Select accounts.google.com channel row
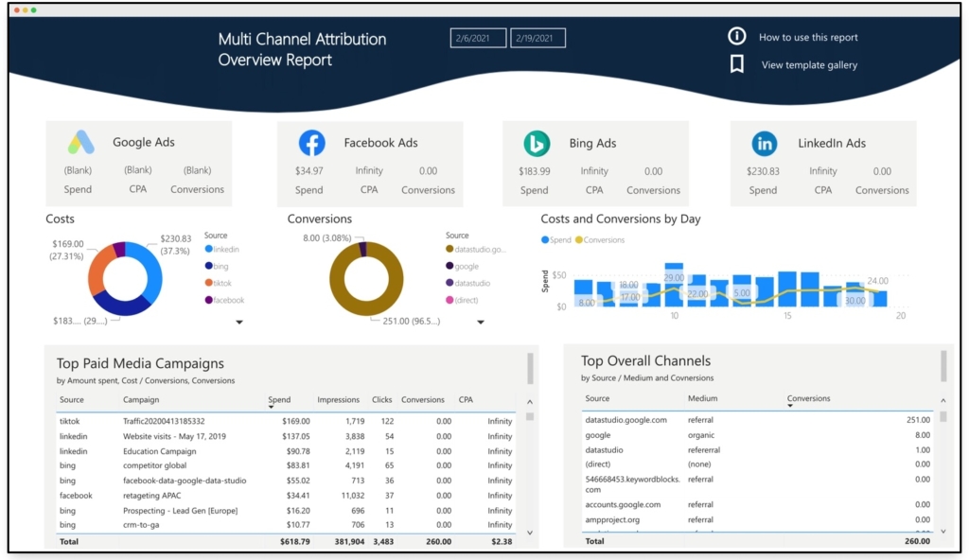This screenshot has height=560, width=969. pos(757,505)
